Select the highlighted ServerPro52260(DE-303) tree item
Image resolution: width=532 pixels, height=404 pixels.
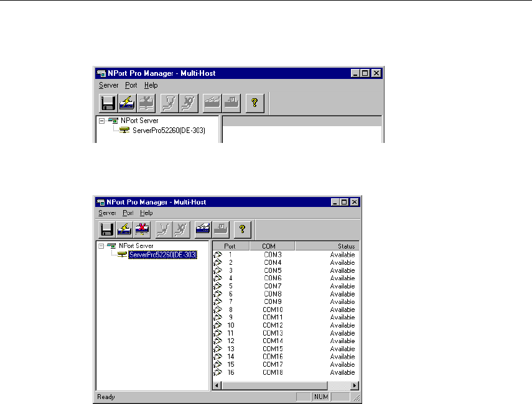point(162,255)
